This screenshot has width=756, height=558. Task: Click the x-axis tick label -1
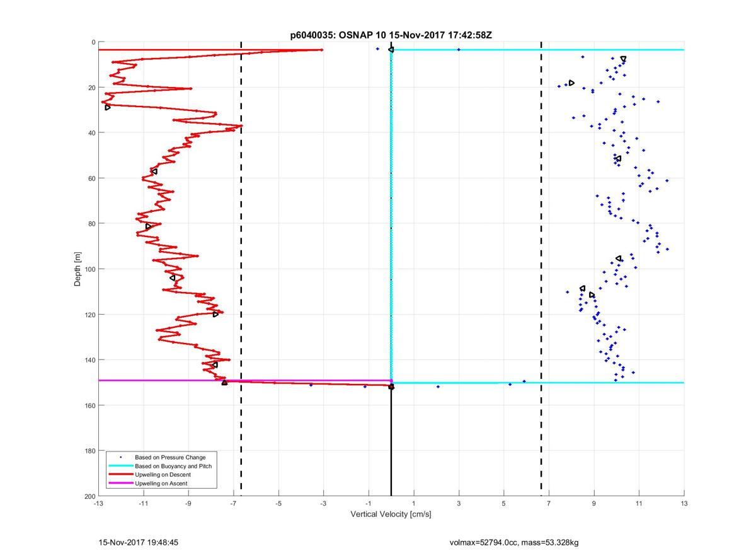(x=369, y=504)
